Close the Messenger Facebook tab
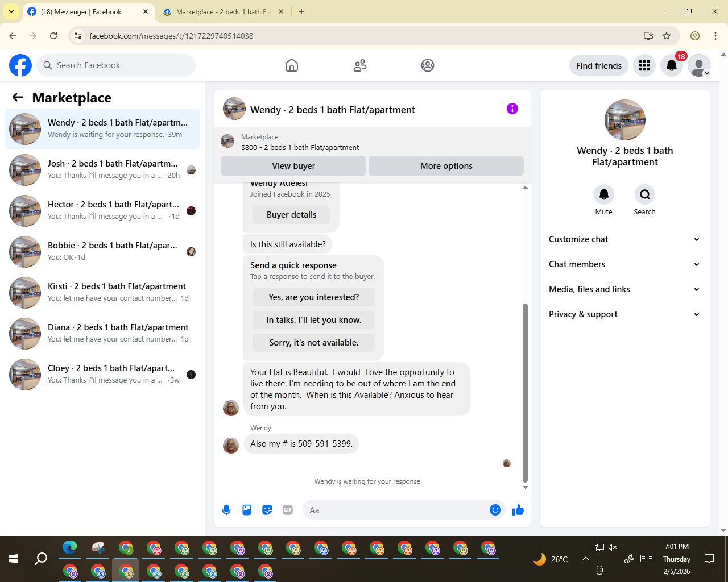 click(146, 11)
